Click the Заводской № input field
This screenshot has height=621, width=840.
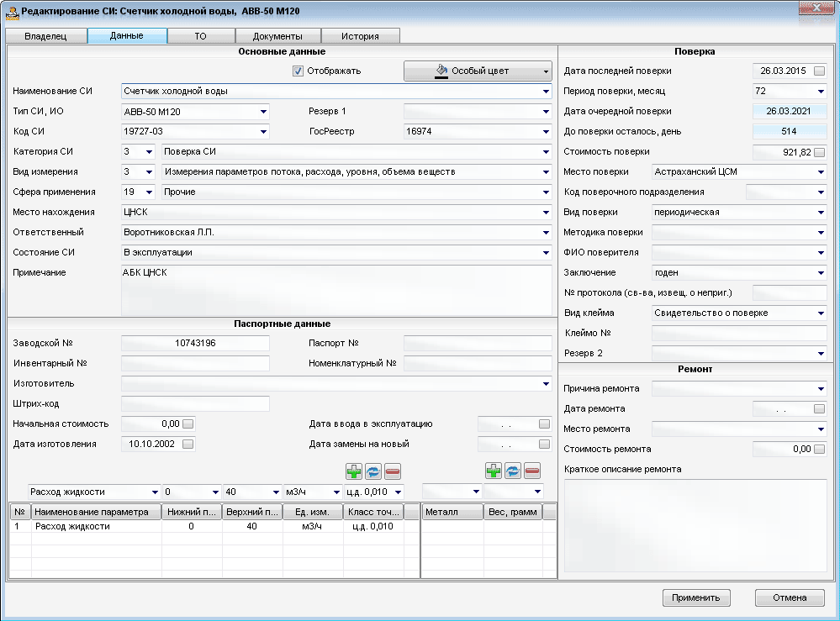[x=195, y=343]
